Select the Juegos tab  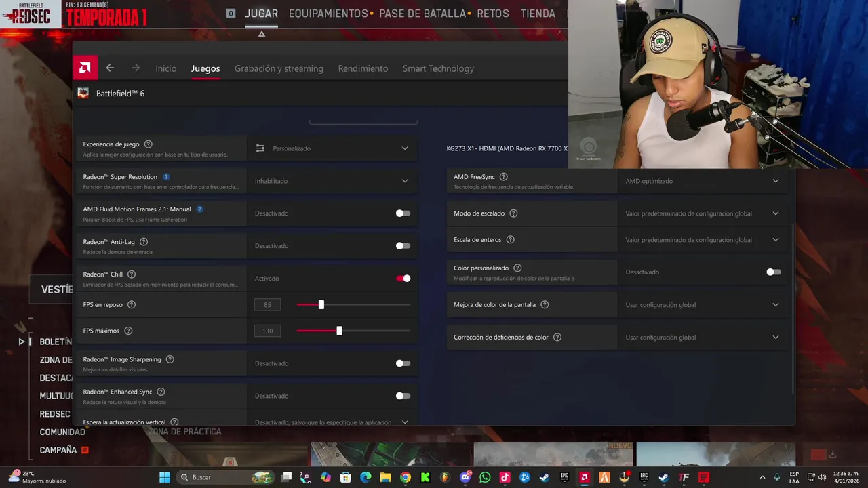205,68
